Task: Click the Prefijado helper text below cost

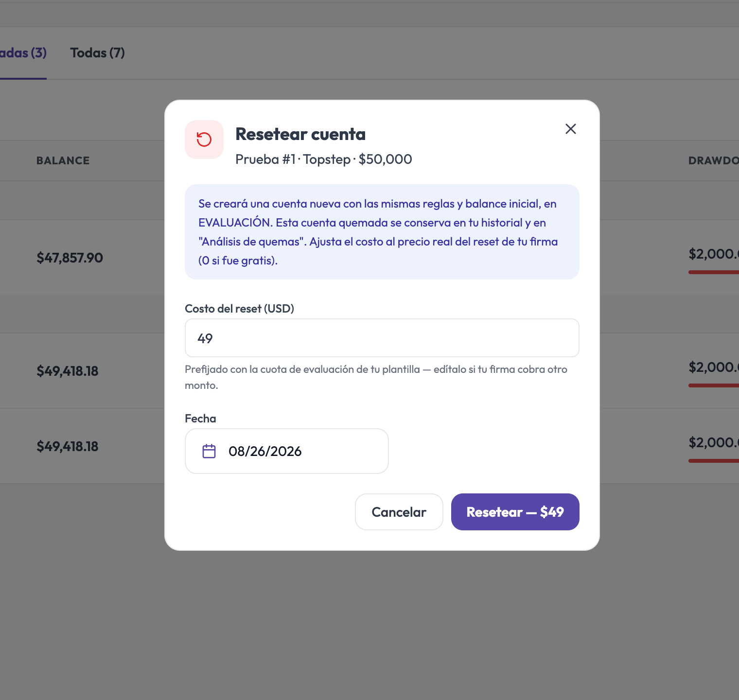Action: [376, 377]
